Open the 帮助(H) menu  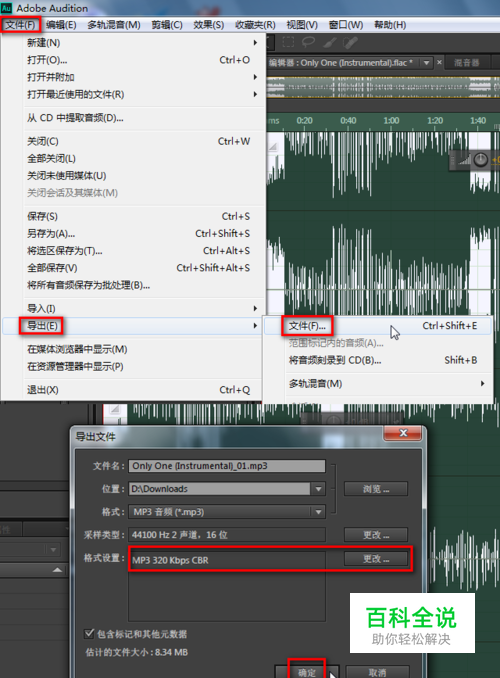390,25
